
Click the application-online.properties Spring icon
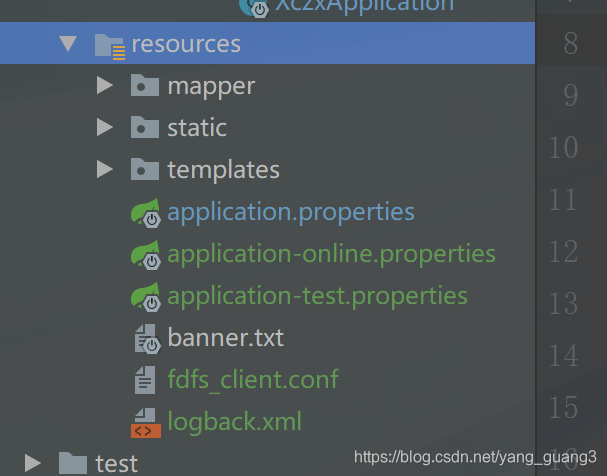pos(146,255)
